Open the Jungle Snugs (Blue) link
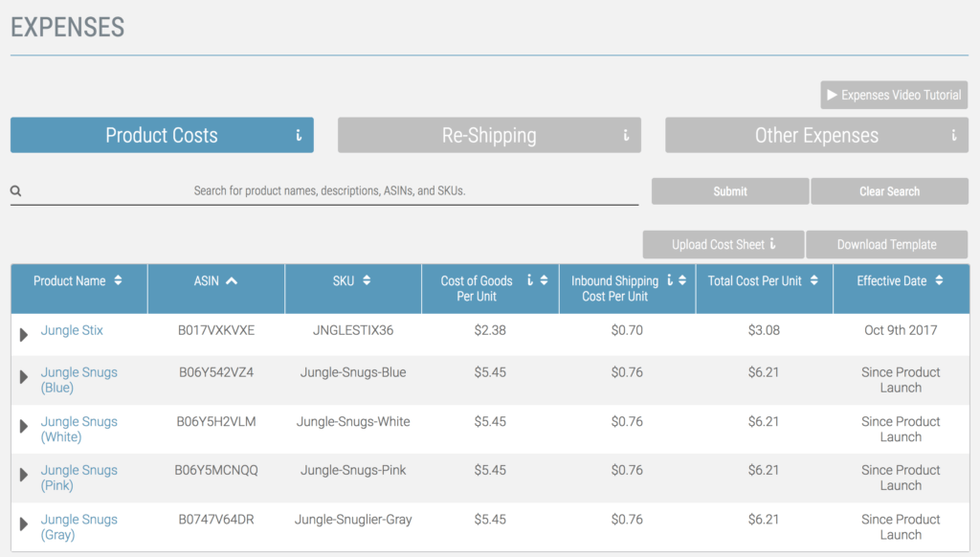The height and width of the screenshot is (557, 980). (78, 379)
